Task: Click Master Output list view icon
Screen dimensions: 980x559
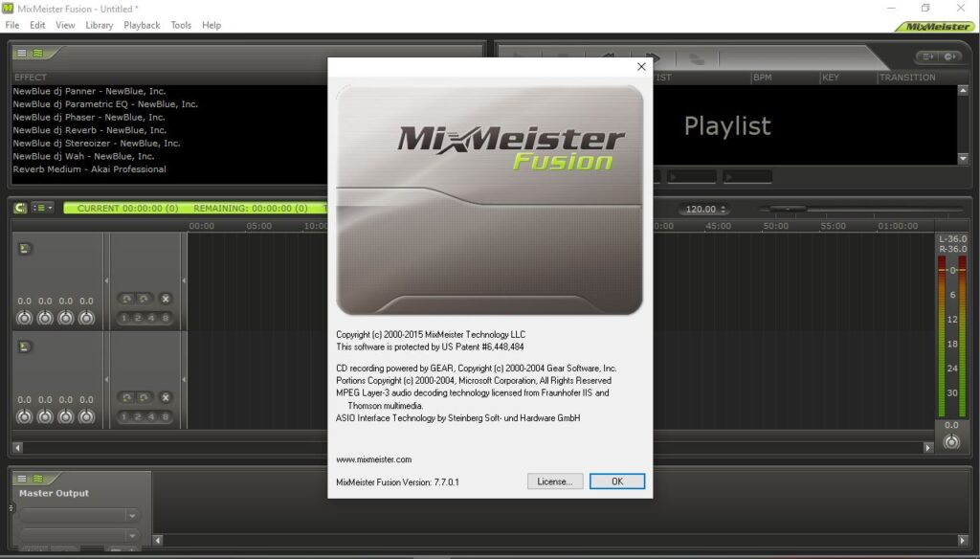Action: tap(22, 479)
